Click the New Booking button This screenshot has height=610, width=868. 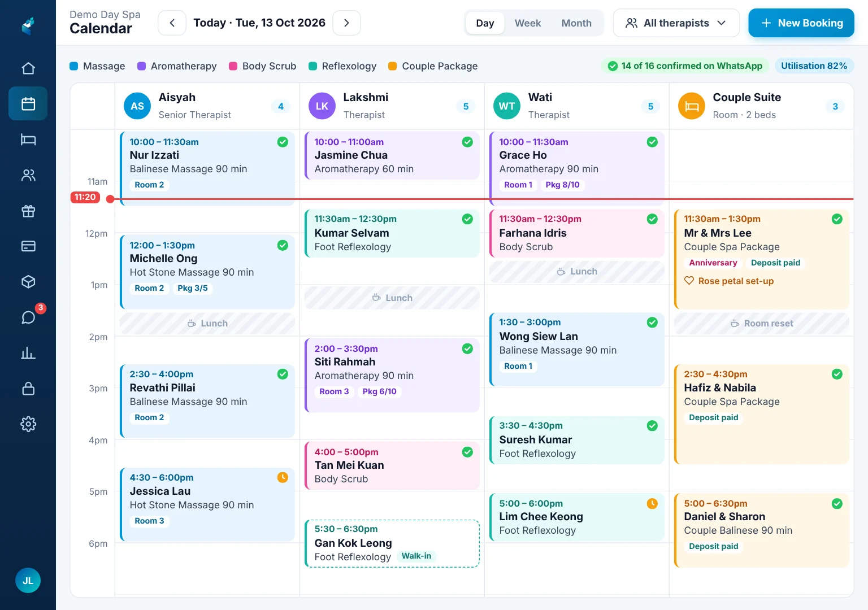click(x=801, y=23)
